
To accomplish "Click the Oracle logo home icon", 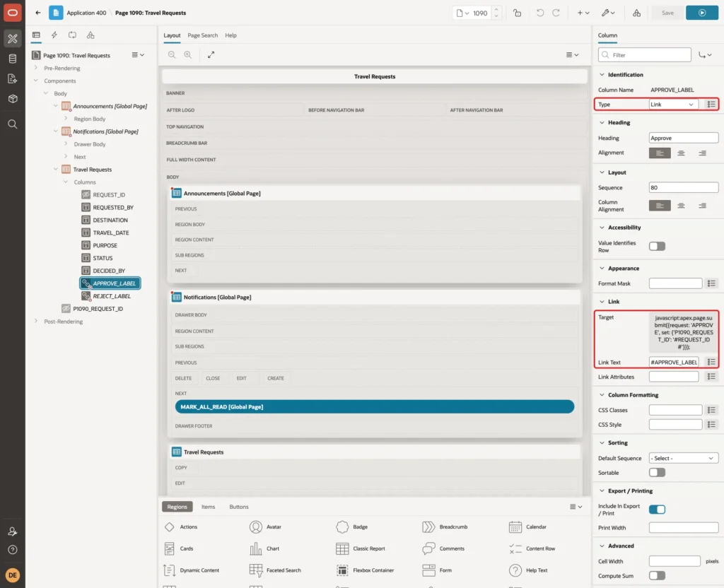I will click(x=13, y=13).
